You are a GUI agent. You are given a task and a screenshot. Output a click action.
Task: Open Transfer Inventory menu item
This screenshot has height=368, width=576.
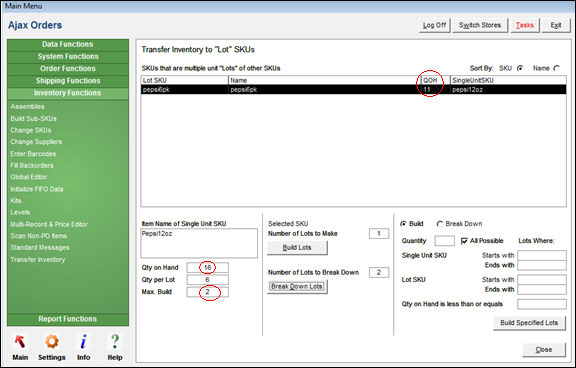tap(38, 260)
